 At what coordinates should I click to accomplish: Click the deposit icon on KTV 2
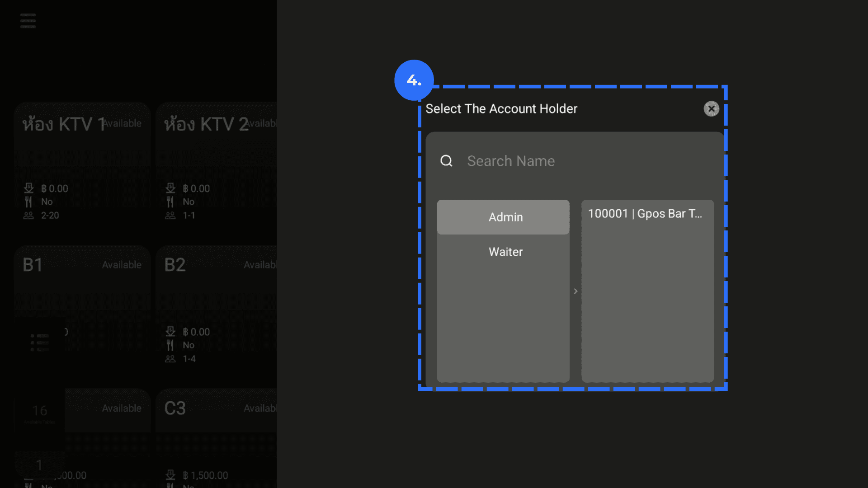[170, 188]
